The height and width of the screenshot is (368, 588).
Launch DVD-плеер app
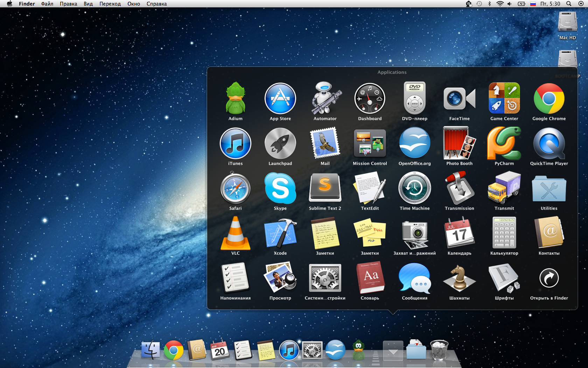[x=415, y=98]
